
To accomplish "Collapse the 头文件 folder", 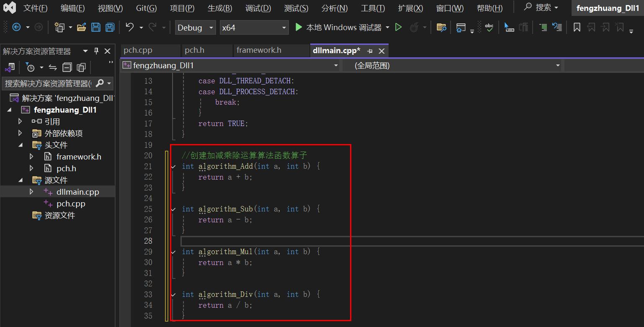I will click(x=20, y=145).
